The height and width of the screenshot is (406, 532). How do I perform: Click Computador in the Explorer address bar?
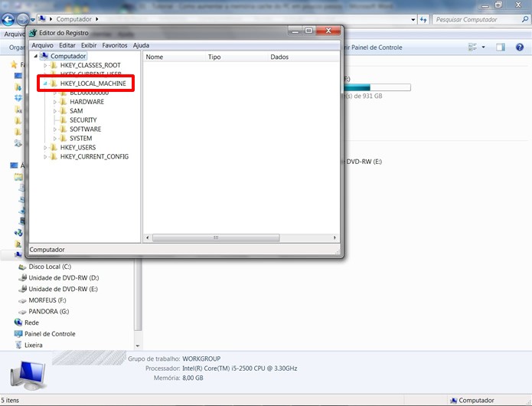[x=73, y=19]
